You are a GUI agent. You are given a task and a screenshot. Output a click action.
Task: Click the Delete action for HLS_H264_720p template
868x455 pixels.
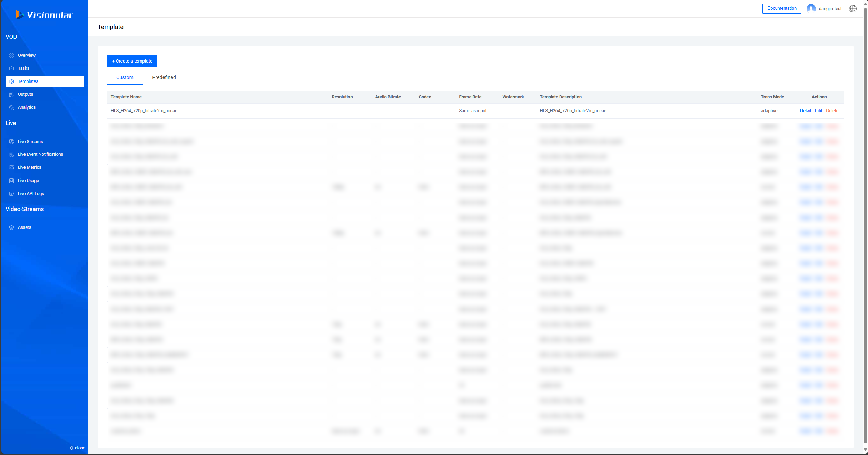[x=832, y=110]
